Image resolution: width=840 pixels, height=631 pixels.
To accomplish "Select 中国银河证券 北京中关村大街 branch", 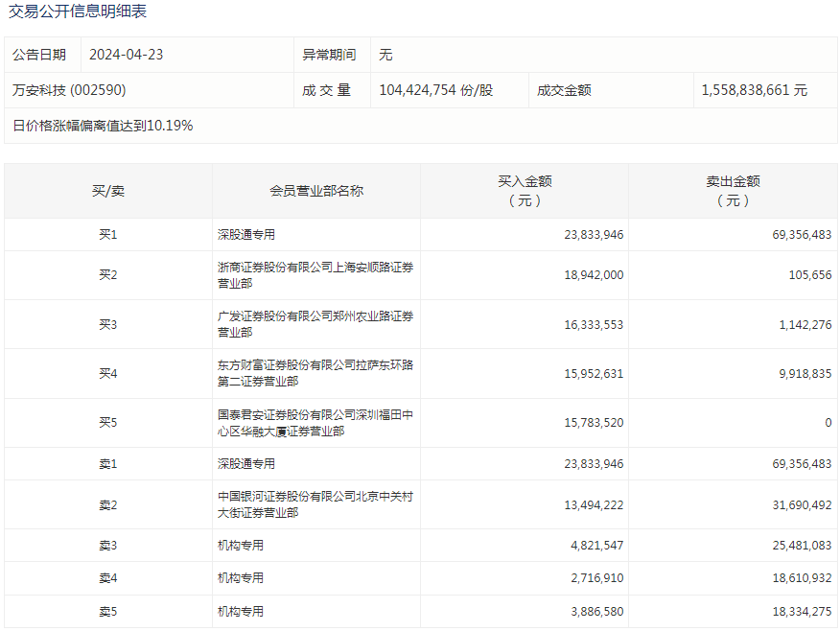I will tap(315, 504).
